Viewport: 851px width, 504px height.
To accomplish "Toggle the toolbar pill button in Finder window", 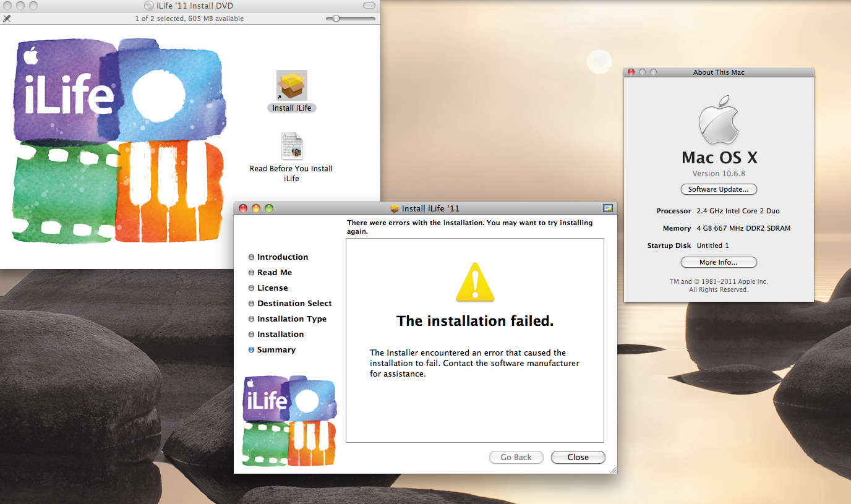I will coord(369,6).
